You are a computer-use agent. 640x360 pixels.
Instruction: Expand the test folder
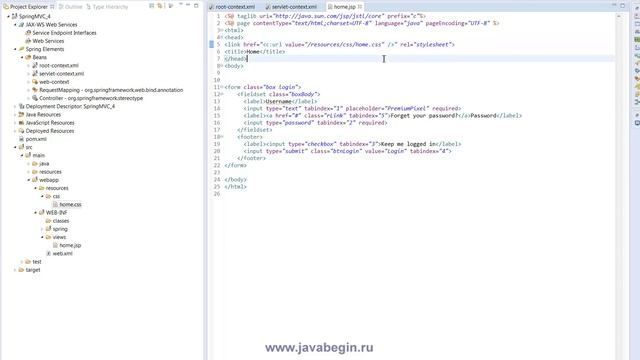pos(22,262)
